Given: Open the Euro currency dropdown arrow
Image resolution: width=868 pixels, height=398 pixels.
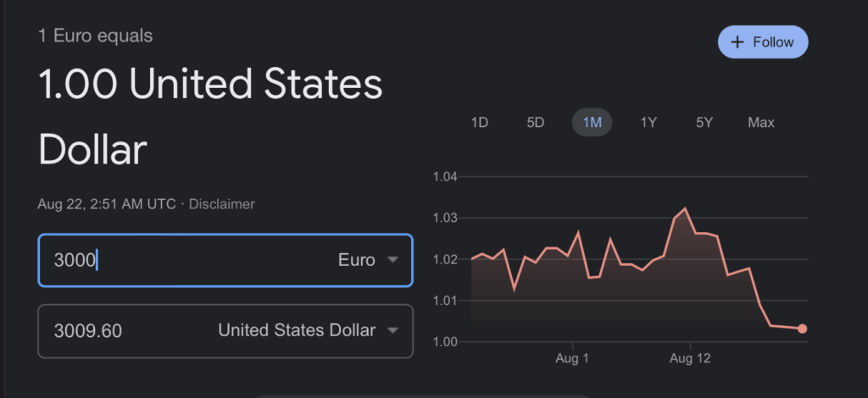Looking at the screenshot, I should [x=392, y=260].
